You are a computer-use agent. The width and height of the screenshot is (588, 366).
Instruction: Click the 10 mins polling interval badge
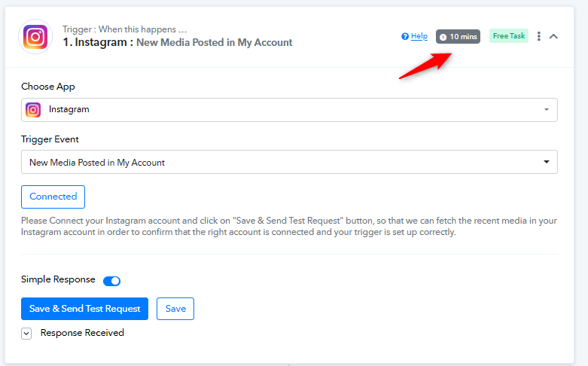(458, 37)
